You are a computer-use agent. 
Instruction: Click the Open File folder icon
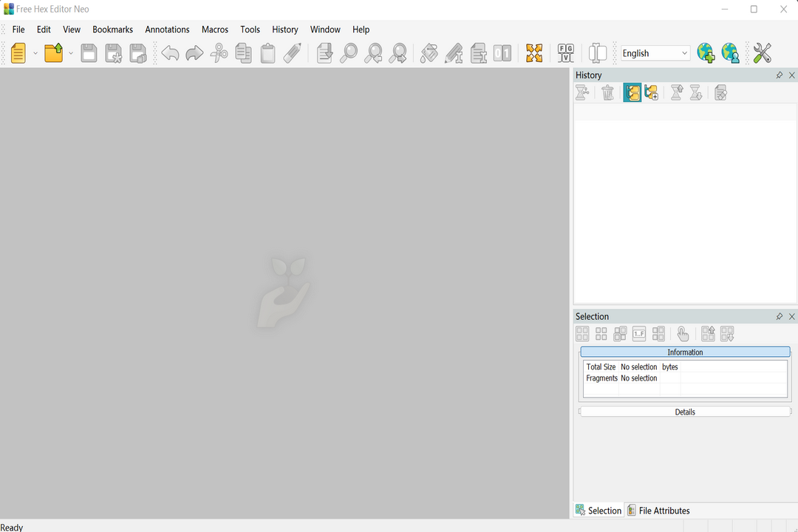click(54, 53)
